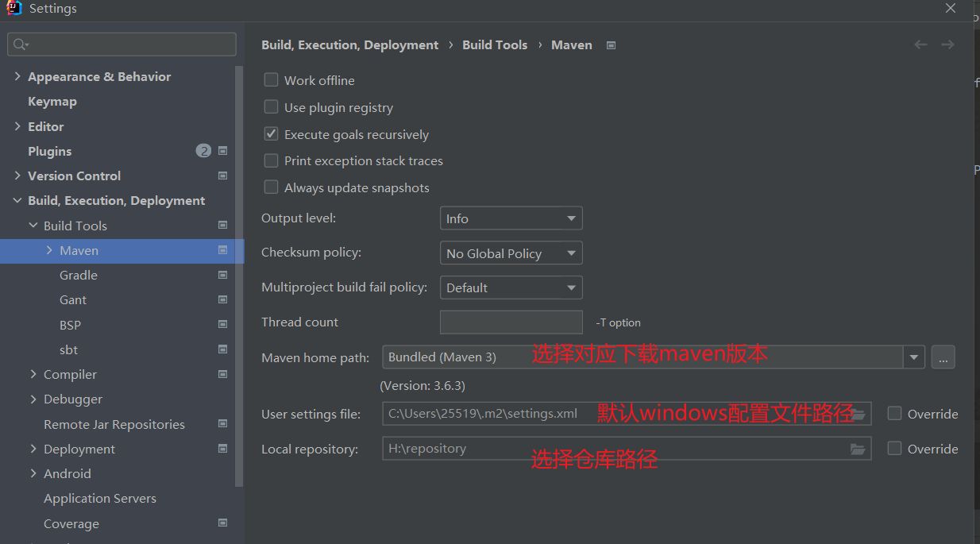
Task: Tick Override for Local repository
Action: pyautogui.click(x=895, y=449)
